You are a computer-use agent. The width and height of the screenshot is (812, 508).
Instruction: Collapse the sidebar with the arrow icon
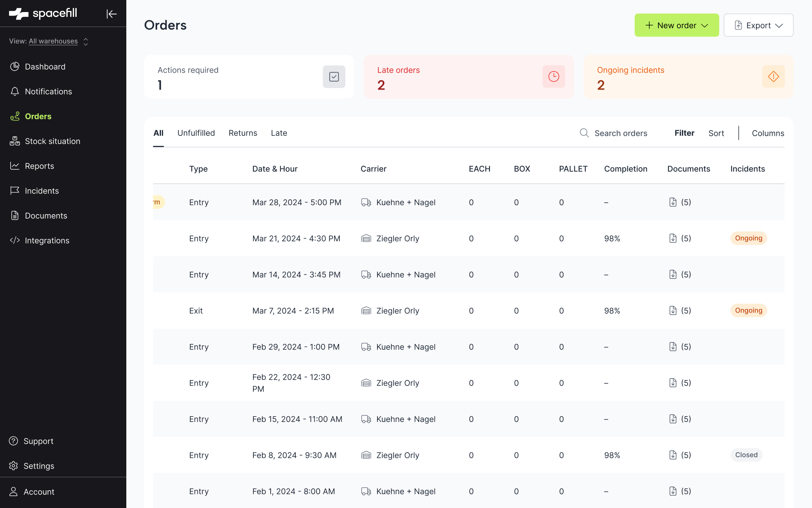tap(112, 14)
